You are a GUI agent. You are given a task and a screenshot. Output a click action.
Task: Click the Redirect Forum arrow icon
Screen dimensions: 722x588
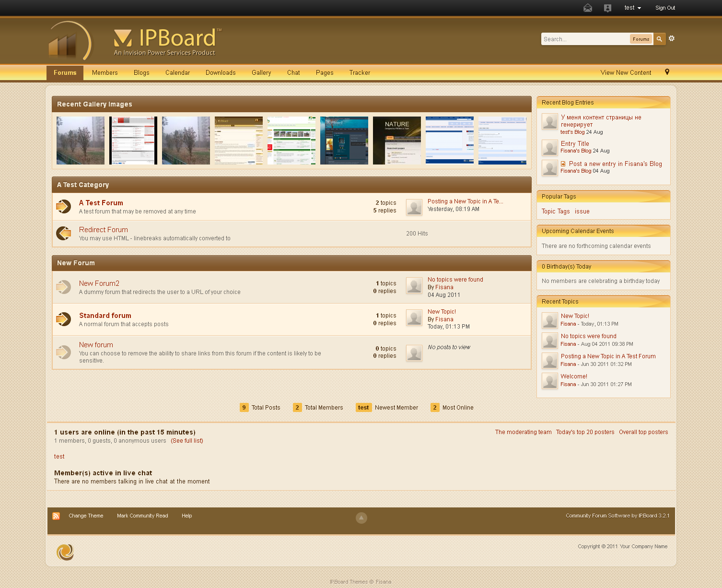[63, 234]
